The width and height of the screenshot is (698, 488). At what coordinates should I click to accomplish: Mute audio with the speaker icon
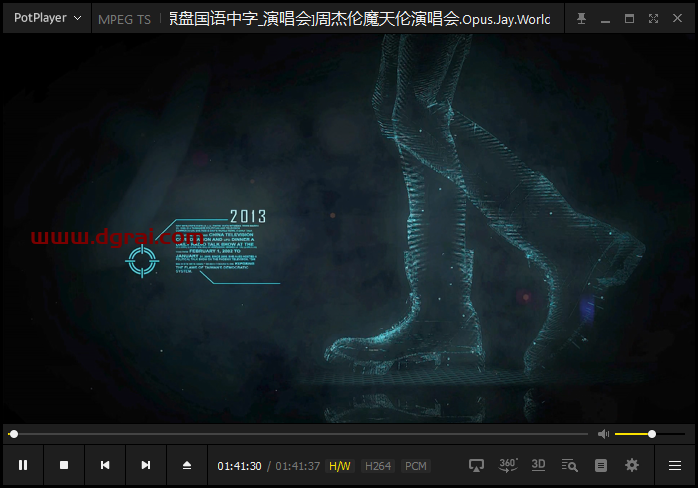(x=603, y=434)
